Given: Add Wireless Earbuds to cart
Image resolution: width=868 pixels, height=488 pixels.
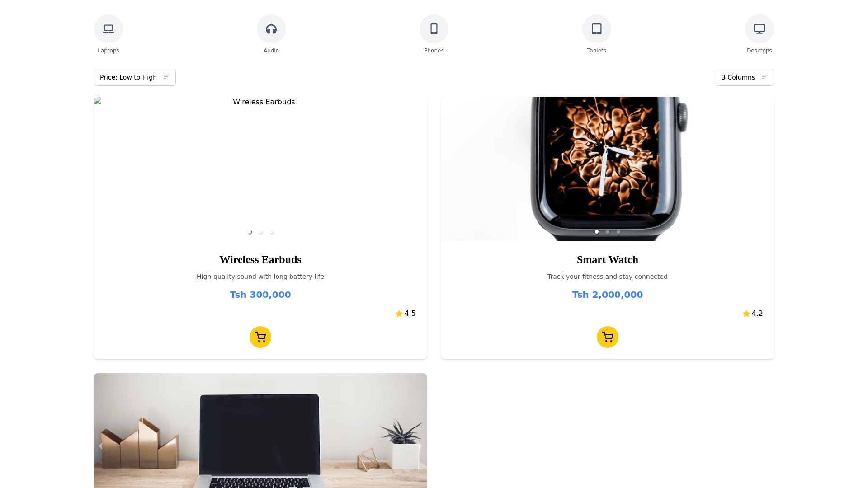Looking at the screenshot, I should point(260,337).
